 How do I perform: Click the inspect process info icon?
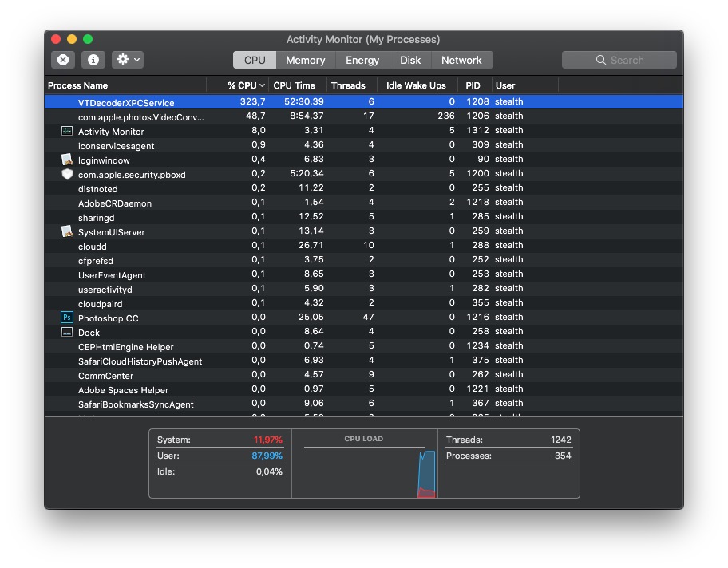tap(93, 60)
